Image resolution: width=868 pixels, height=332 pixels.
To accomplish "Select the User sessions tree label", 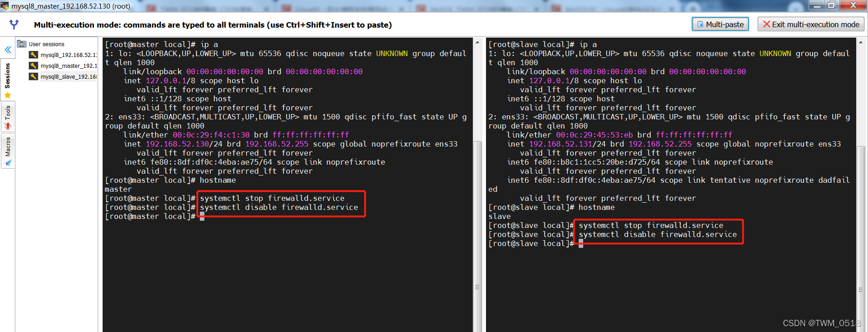I will (47, 44).
